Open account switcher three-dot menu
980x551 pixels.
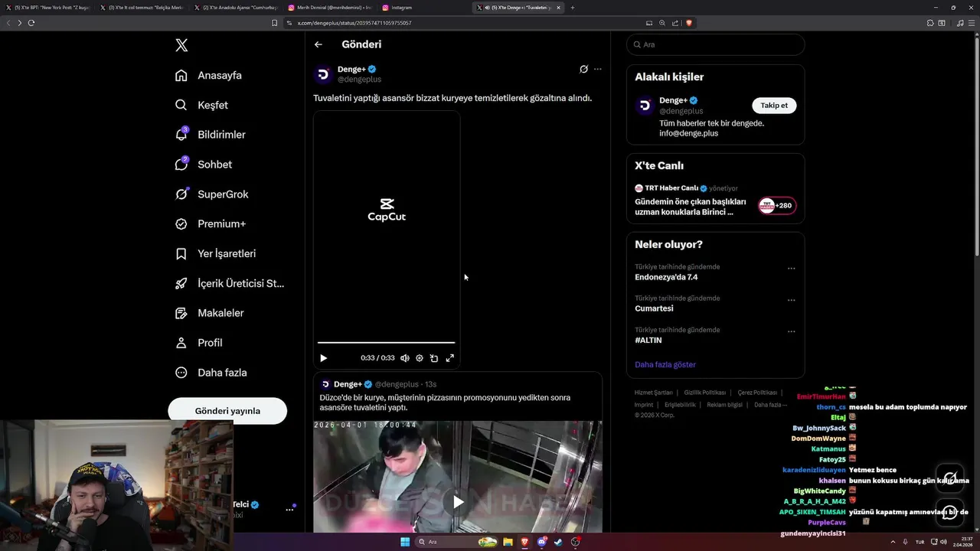click(x=289, y=509)
